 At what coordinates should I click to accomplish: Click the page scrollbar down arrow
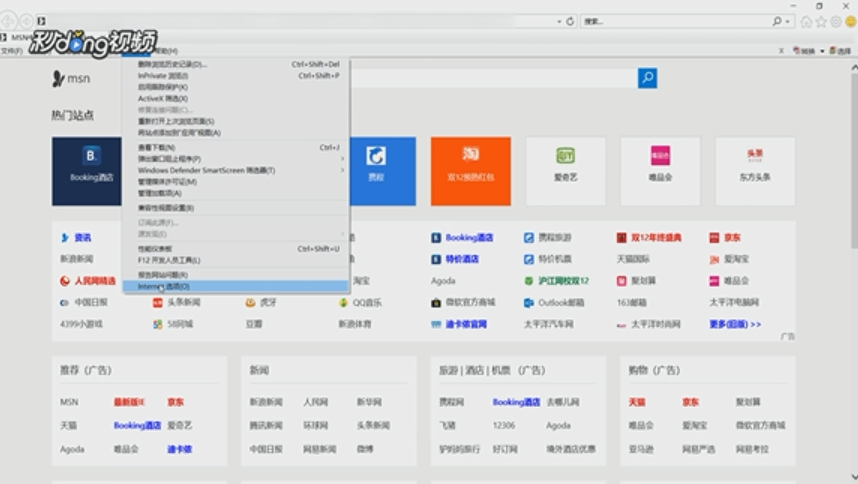tap(854, 477)
